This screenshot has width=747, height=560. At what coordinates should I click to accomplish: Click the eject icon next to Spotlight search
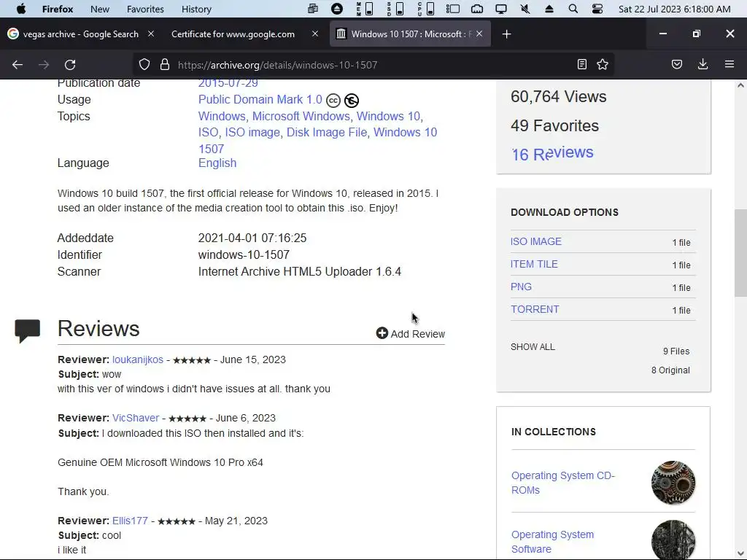tap(549, 9)
